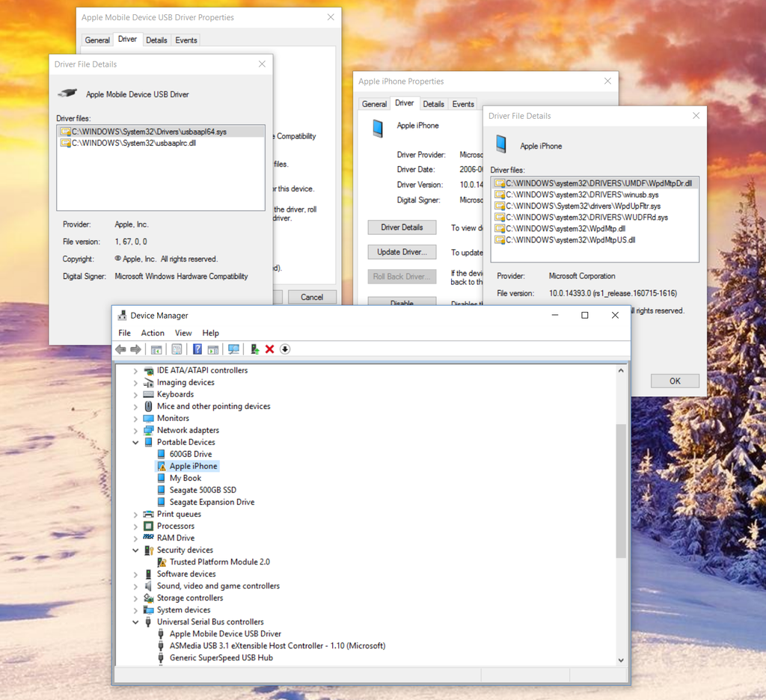Open the View menu in Device Manager
766x700 pixels.
tap(183, 333)
